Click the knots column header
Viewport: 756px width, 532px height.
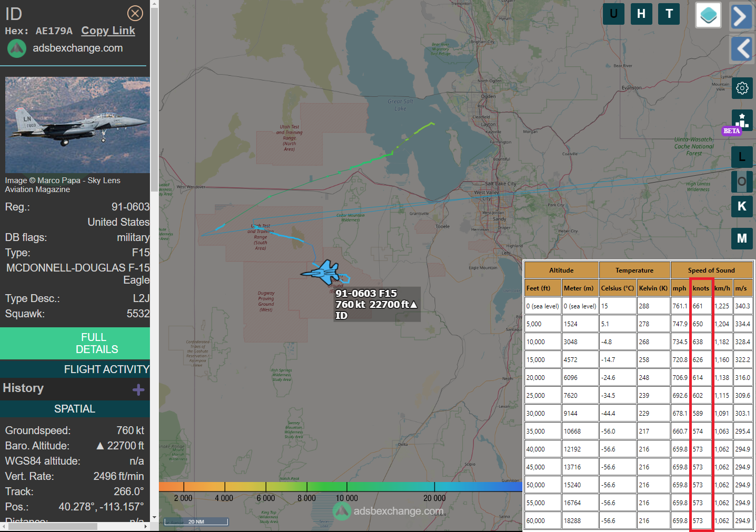pyautogui.click(x=701, y=288)
